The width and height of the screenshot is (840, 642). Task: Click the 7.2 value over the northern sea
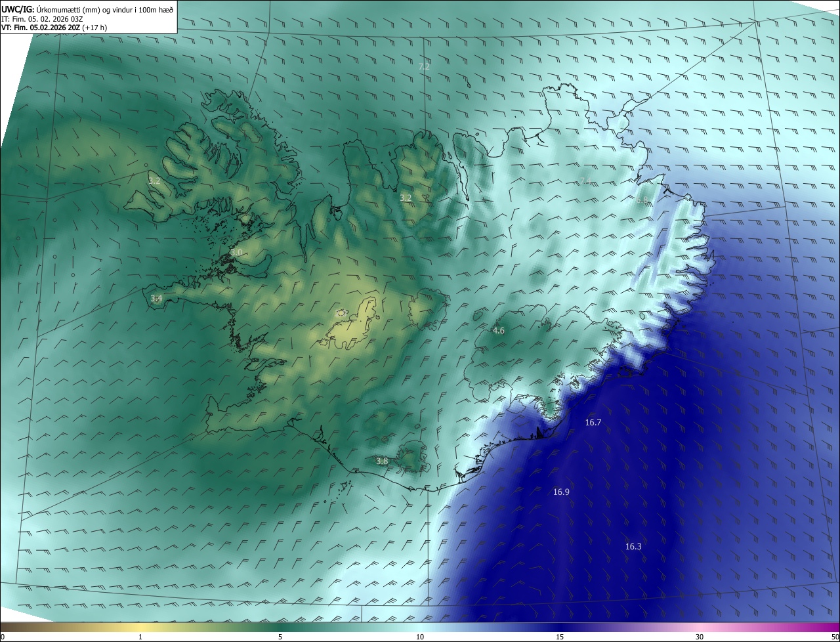click(x=424, y=66)
